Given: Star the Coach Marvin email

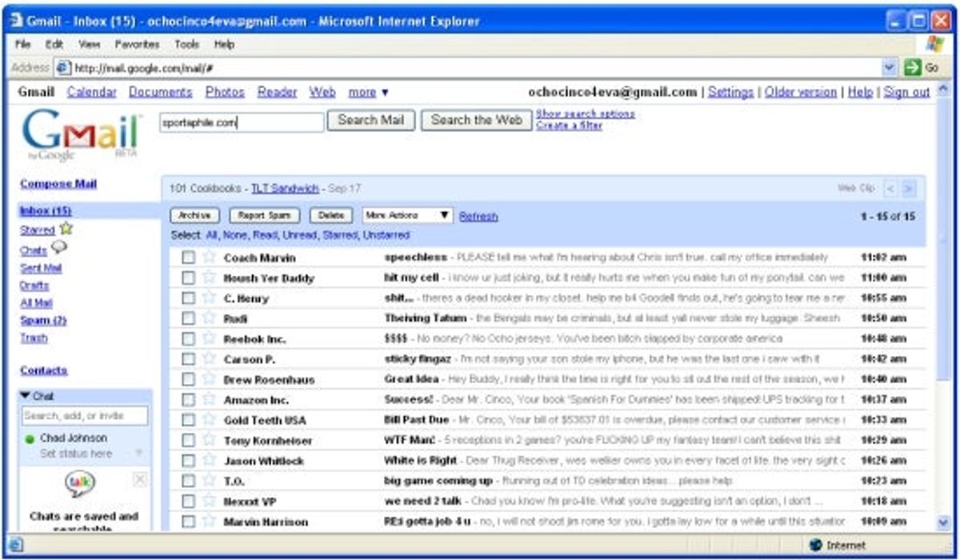Looking at the screenshot, I should pos(209,257).
